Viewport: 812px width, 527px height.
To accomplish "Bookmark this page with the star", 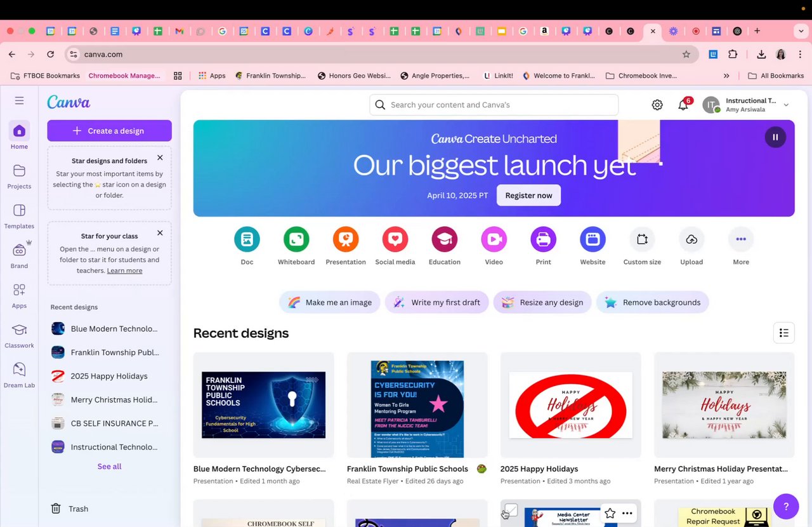I will click(686, 55).
